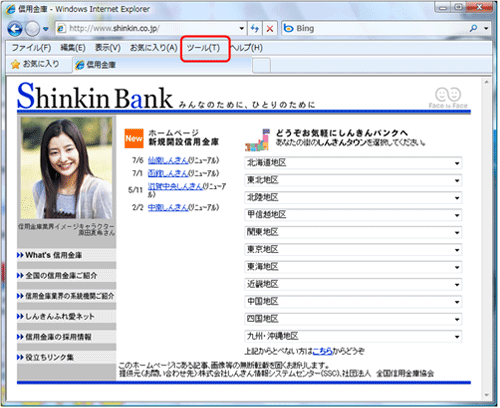Image resolution: width=500 pixels, height=408 pixels.
Task: Open the 7/6 renewal shinkin link
Action: click(168, 161)
